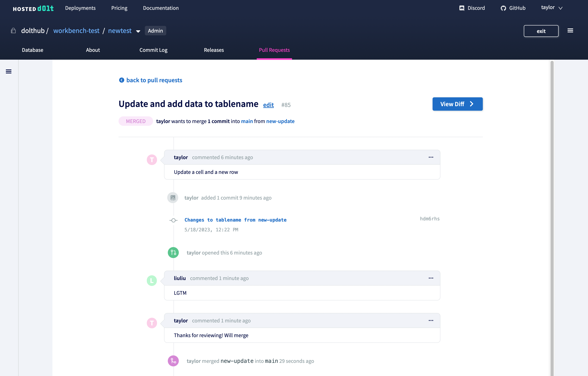Viewport: 588px width, 376px height.
Task: Open the Releases tab
Action: click(214, 50)
